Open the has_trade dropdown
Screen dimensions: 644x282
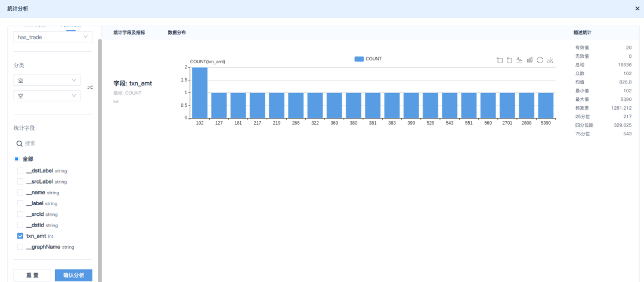(52, 37)
